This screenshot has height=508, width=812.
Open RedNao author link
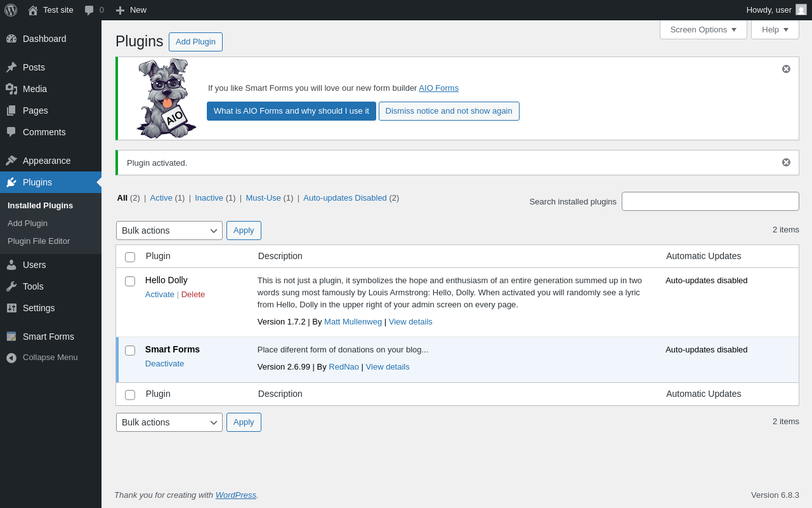tap(344, 367)
